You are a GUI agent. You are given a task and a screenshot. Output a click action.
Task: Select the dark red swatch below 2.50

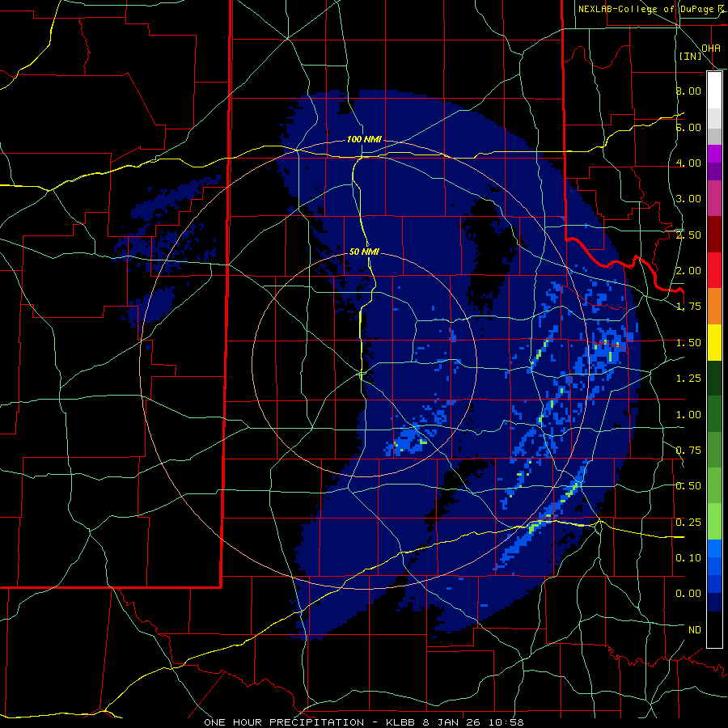pos(714,235)
